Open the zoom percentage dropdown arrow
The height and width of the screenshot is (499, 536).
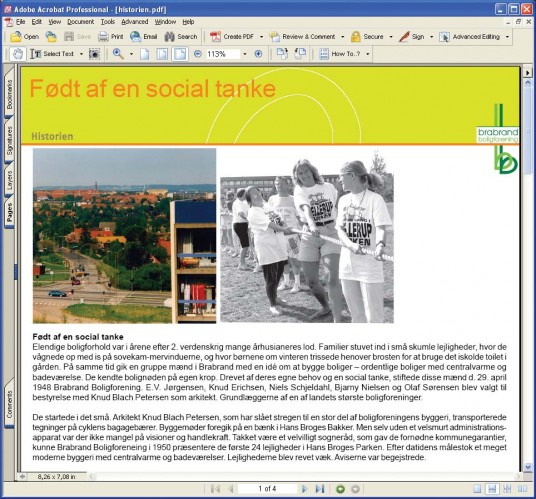(x=244, y=54)
